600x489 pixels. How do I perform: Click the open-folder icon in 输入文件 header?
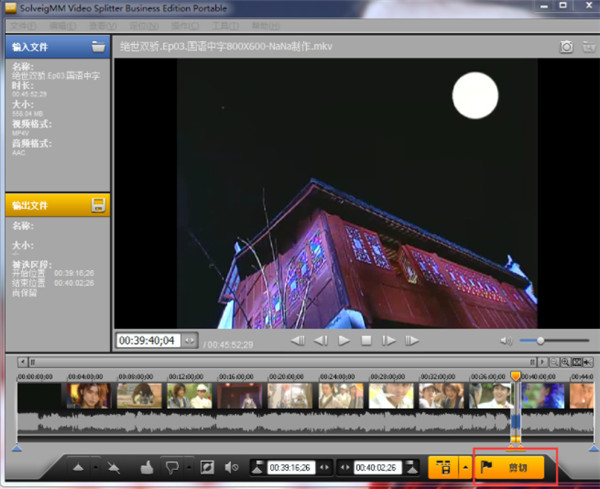point(98,46)
